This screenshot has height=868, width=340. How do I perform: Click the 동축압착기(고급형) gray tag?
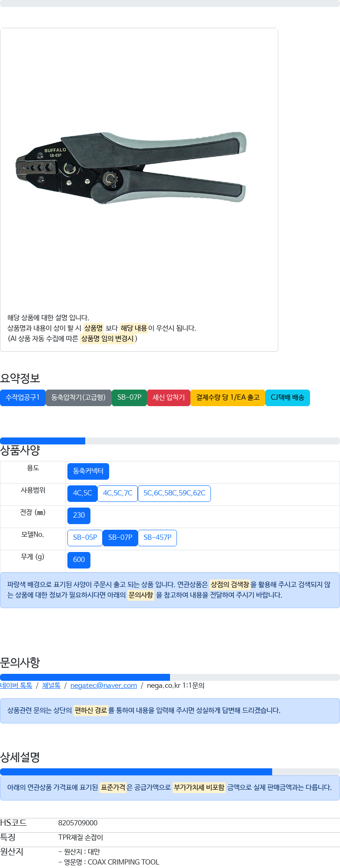(78, 397)
